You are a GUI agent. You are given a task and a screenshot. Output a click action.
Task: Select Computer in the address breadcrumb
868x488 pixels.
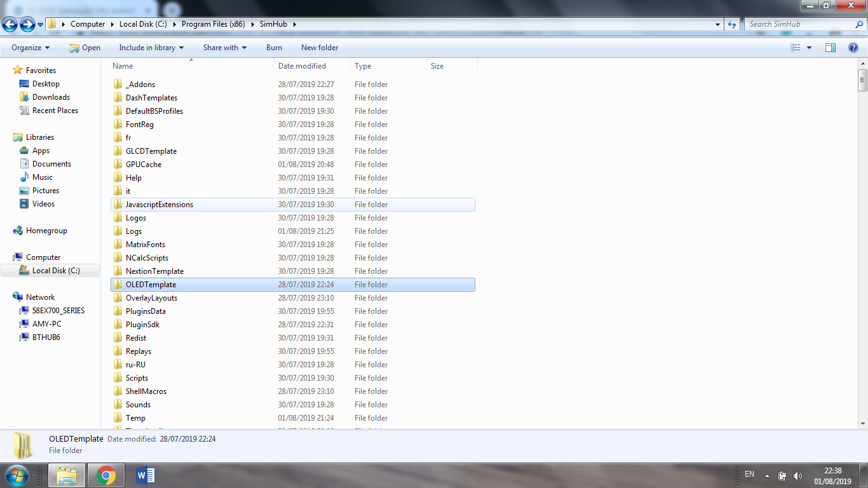tap(88, 24)
